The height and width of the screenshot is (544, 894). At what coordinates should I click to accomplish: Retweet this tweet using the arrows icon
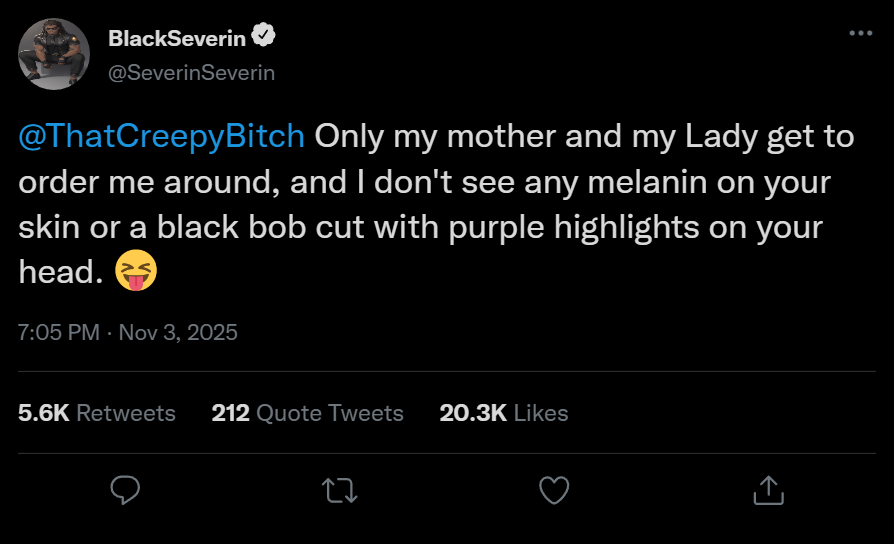point(339,489)
